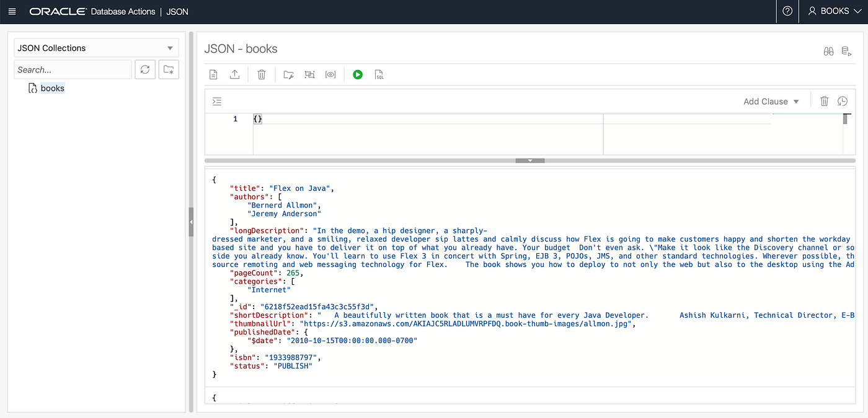This screenshot has height=418, width=868.
Task: Open the diagram icon in toolbar
Action: [309, 74]
